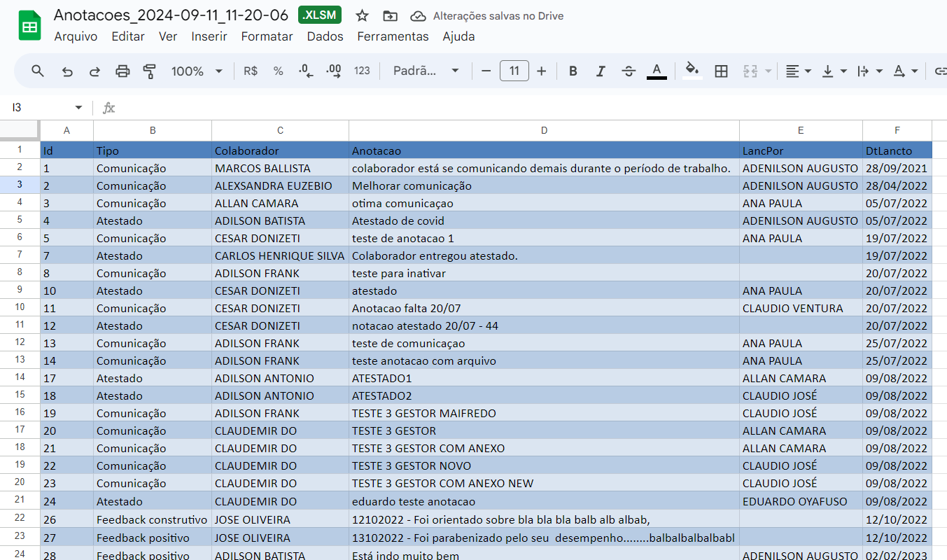The width and height of the screenshot is (947, 560).
Task: Select column F header
Action: [x=897, y=130]
